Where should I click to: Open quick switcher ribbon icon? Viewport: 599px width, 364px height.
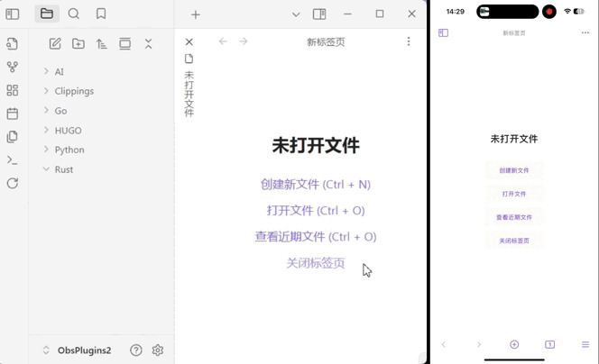click(x=13, y=44)
